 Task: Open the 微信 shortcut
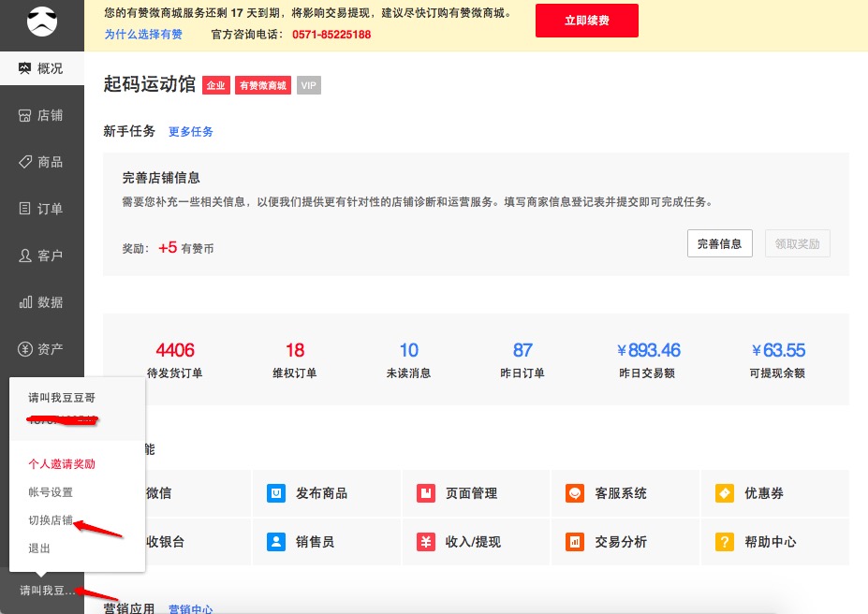tap(198, 493)
